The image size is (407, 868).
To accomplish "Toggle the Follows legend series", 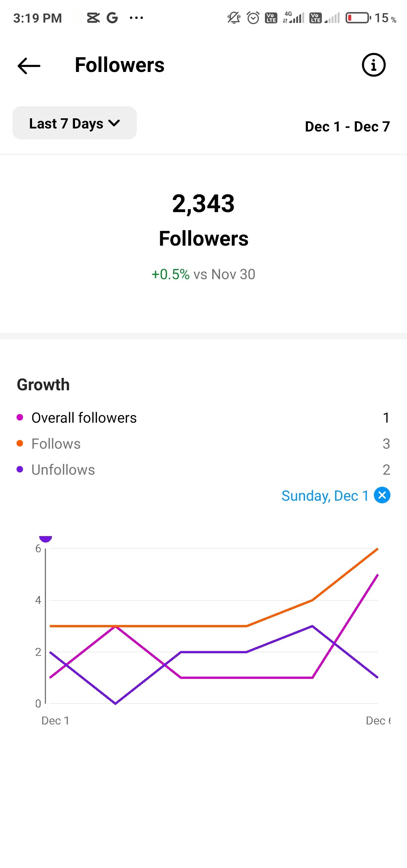I will coord(56,444).
